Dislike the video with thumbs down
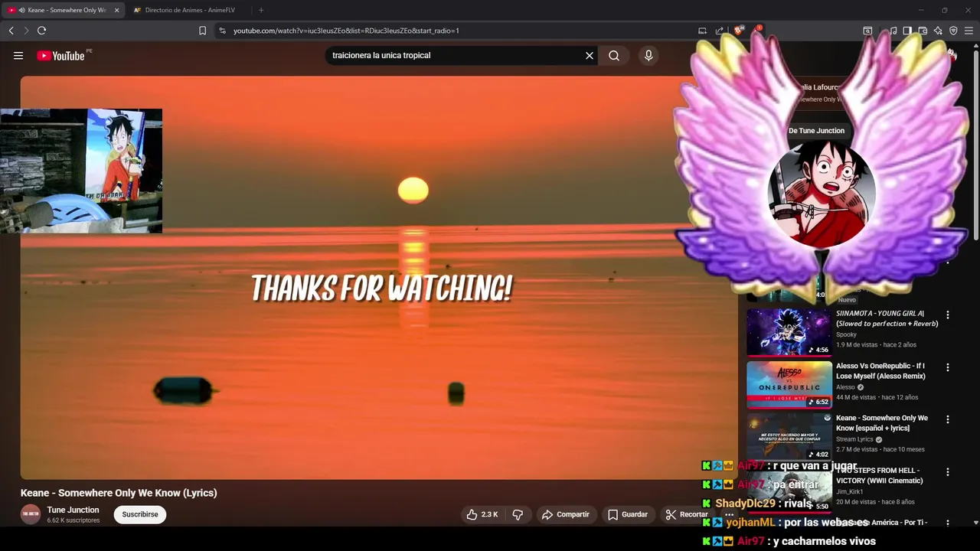980x551 pixels. (518, 514)
